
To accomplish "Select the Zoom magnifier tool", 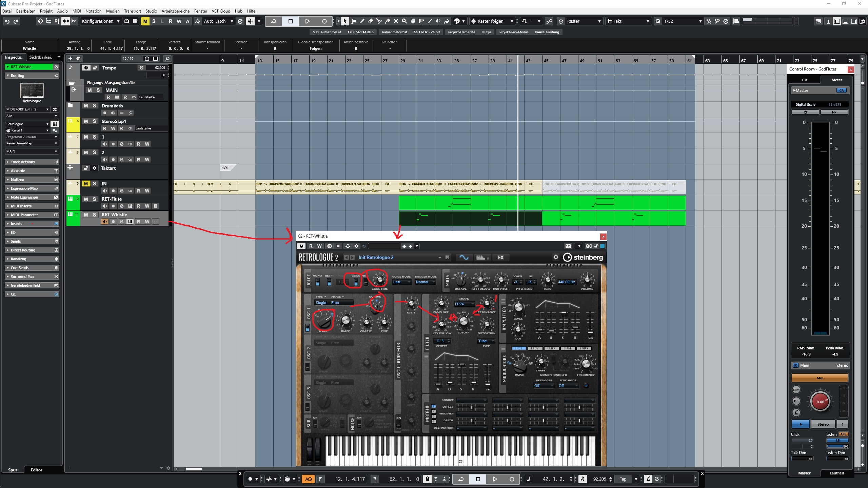I will (x=404, y=21).
